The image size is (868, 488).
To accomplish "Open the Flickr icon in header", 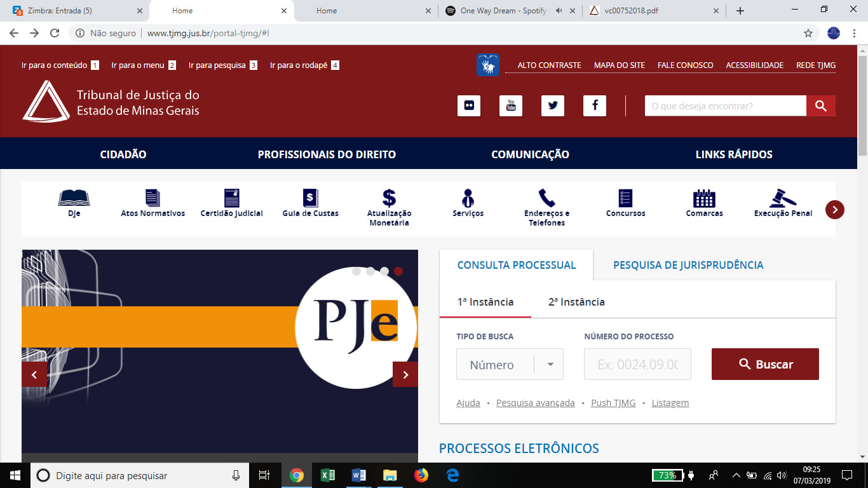I will pyautogui.click(x=469, y=105).
